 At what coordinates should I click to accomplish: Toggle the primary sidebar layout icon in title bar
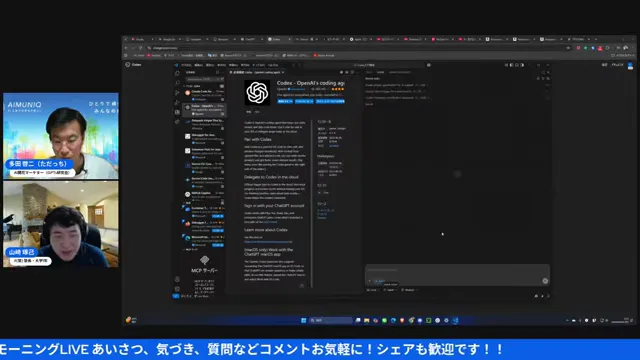(x=511, y=65)
